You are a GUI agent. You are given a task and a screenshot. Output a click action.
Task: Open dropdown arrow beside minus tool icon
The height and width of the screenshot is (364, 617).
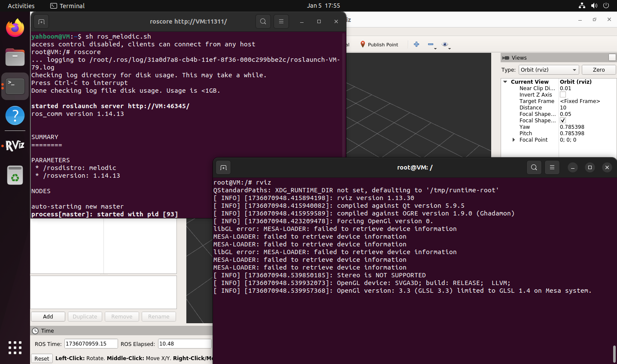click(435, 49)
